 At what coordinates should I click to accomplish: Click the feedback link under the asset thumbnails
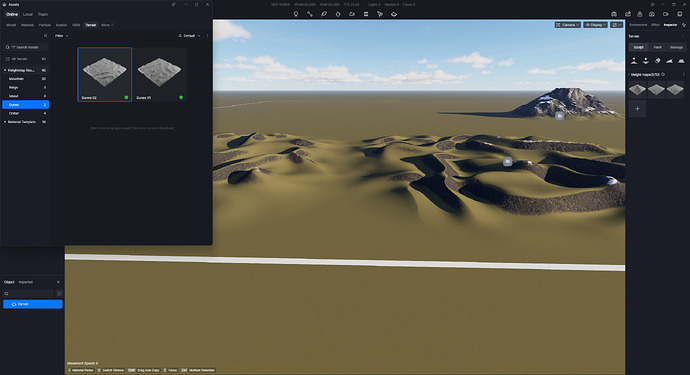tap(132, 128)
